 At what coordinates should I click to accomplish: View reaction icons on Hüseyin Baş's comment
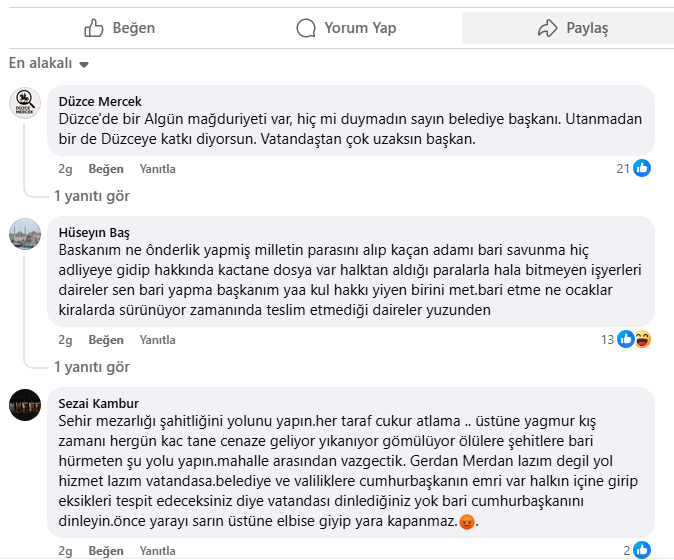point(634,339)
